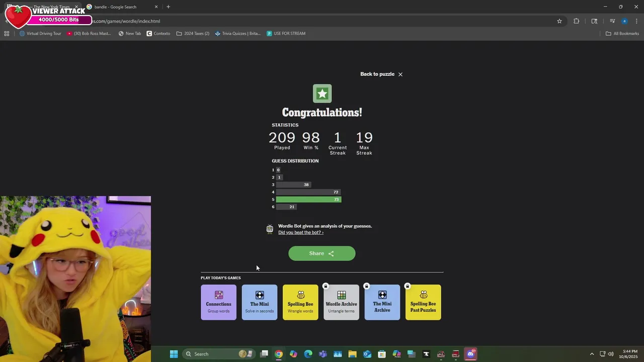Viewport: 644px width, 362px height.
Task: Click the Photos app icon in taskbar
Action: click(338, 354)
